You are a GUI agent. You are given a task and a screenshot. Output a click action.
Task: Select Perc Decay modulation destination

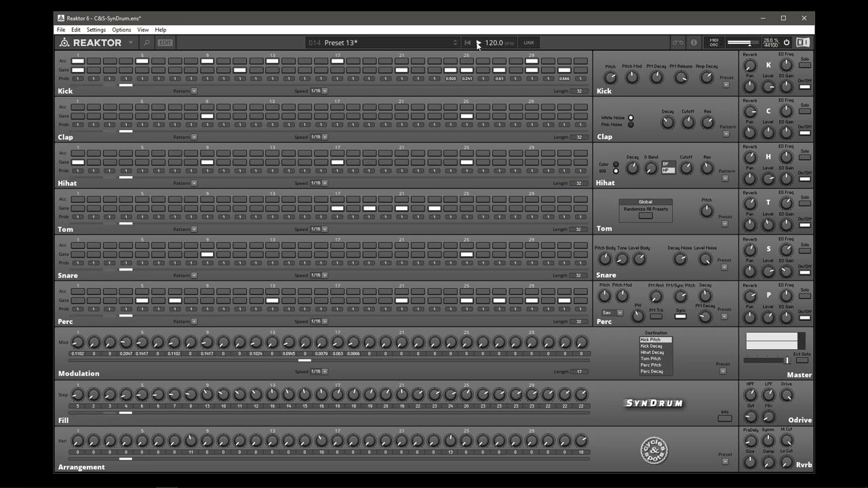(656, 371)
